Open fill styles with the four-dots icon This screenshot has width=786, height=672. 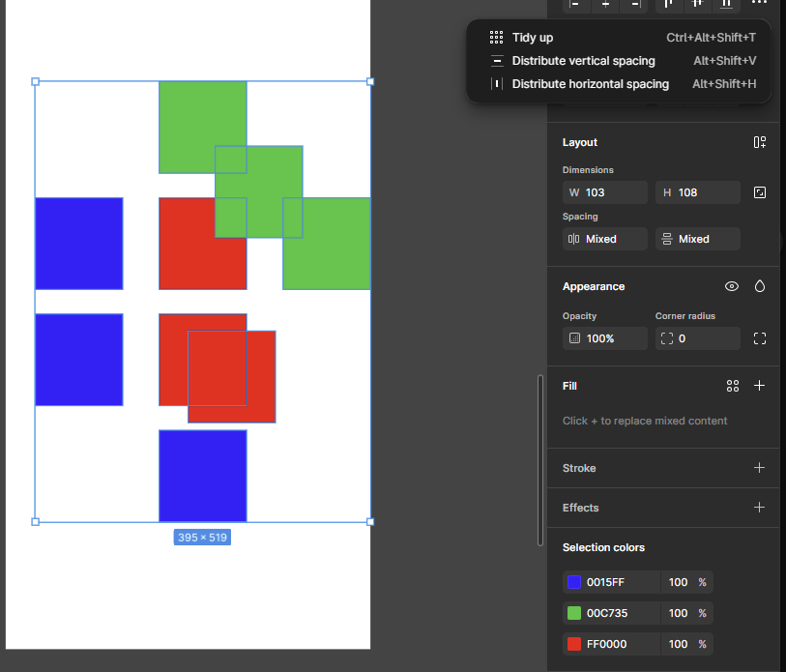733,386
